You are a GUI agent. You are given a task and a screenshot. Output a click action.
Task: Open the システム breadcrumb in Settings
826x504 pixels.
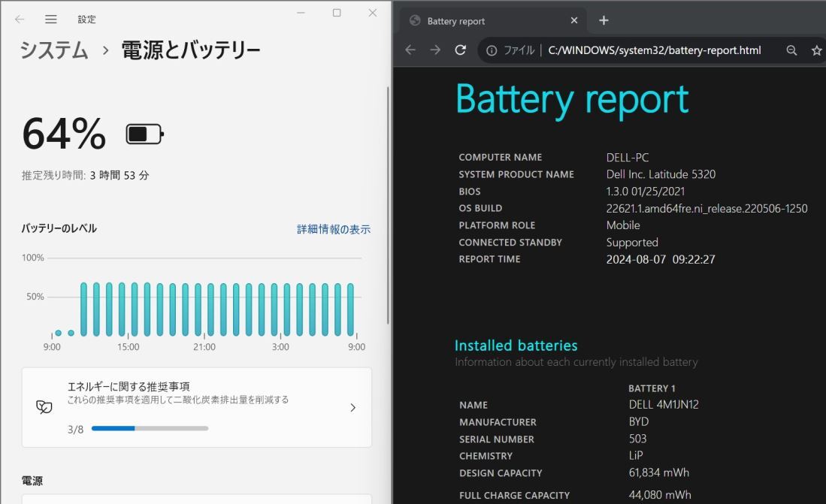click(x=53, y=50)
